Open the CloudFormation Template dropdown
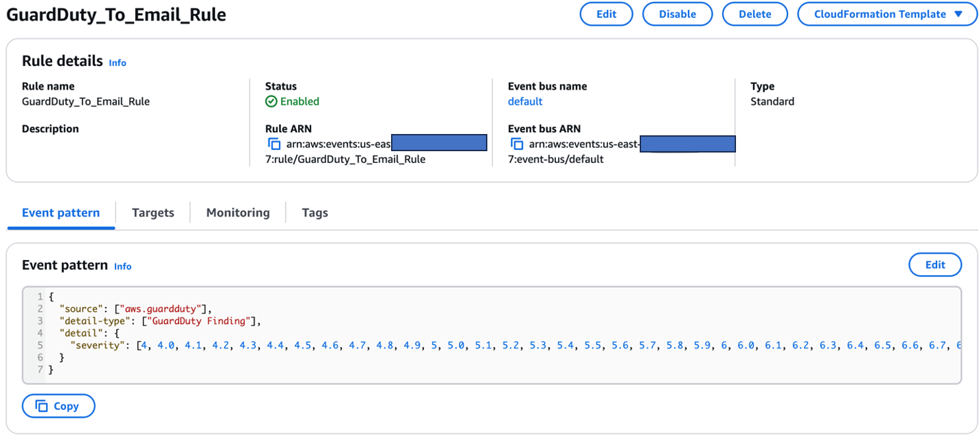This screenshot has width=980, height=441. tap(887, 14)
